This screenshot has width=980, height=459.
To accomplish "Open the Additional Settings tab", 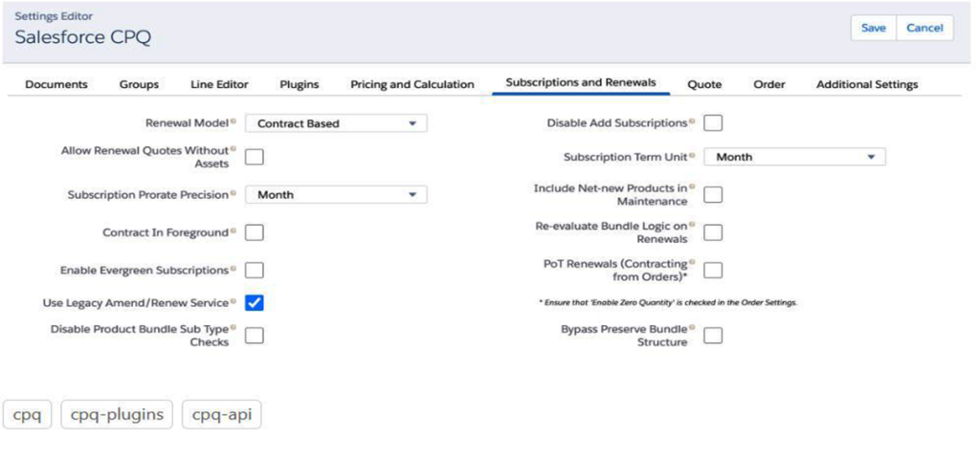I will (867, 84).
